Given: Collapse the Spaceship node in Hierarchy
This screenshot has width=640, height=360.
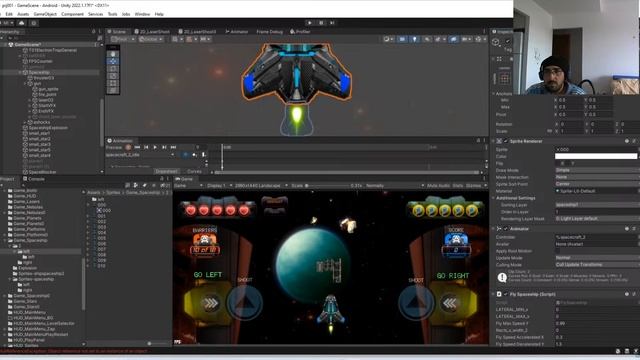Looking at the screenshot, I should click(20, 72).
